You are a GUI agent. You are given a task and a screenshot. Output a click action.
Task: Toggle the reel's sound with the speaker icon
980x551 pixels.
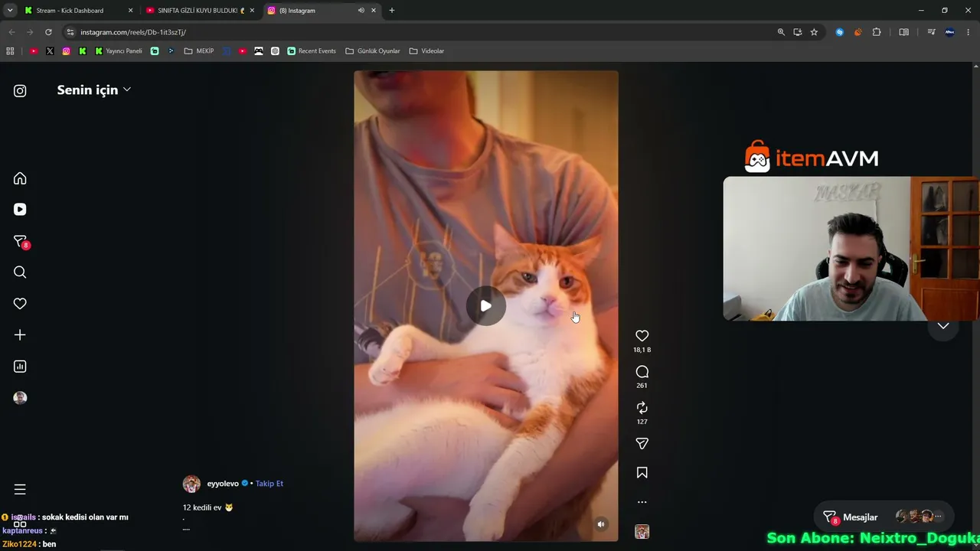point(601,524)
